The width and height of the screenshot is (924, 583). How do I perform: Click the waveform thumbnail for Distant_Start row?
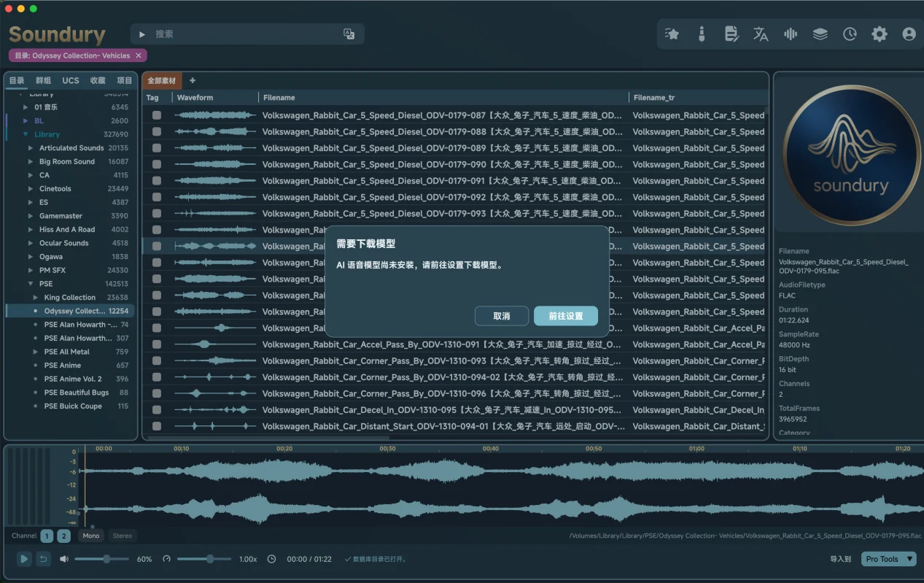coord(215,426)
